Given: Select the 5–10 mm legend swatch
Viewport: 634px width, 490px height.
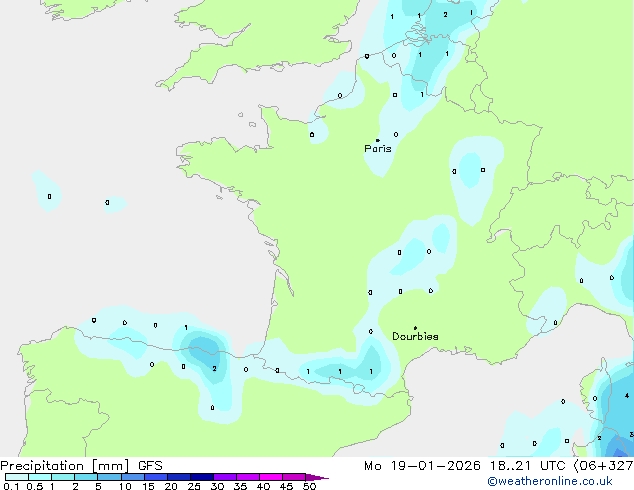Looking at the screenshot, I should [x=109, y=477].
